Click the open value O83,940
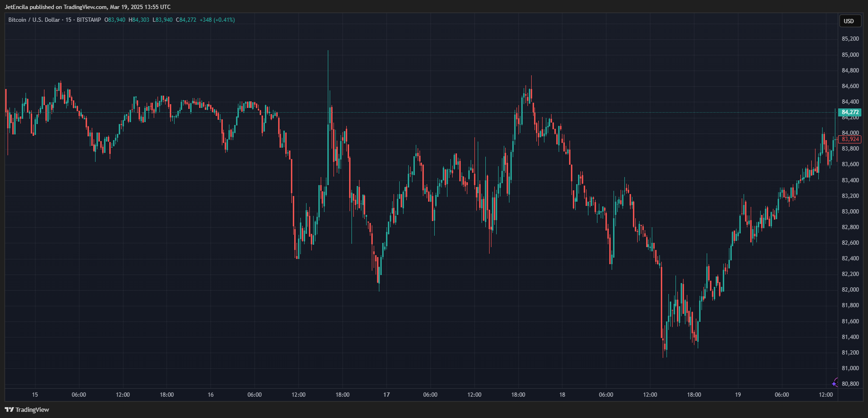The width and height of the screenshot is (868, 418). click(x=115, y=20)
